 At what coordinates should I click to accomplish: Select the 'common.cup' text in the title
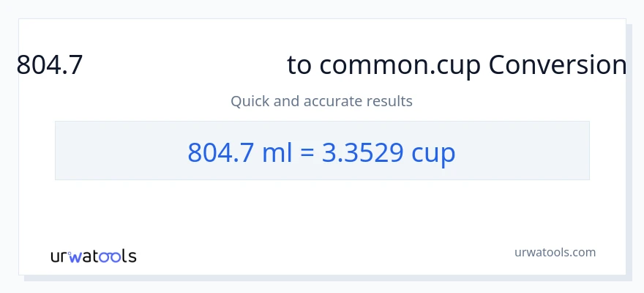coord(400,66)
